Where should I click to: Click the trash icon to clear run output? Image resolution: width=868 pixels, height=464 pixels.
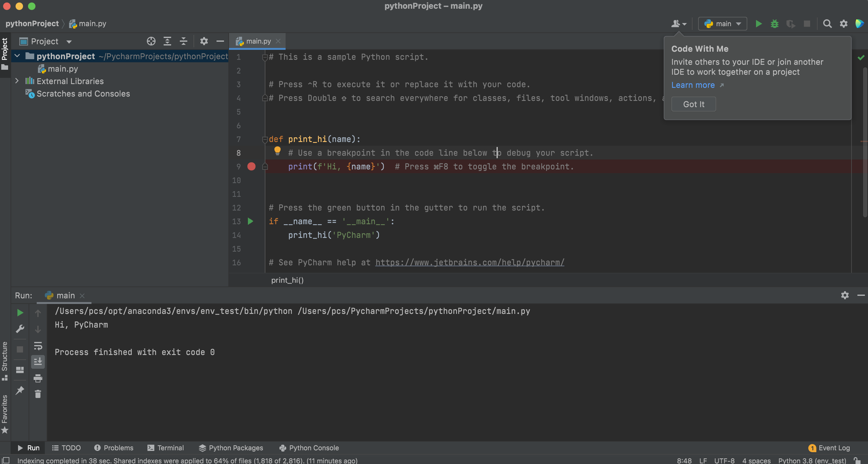(38, 394)
